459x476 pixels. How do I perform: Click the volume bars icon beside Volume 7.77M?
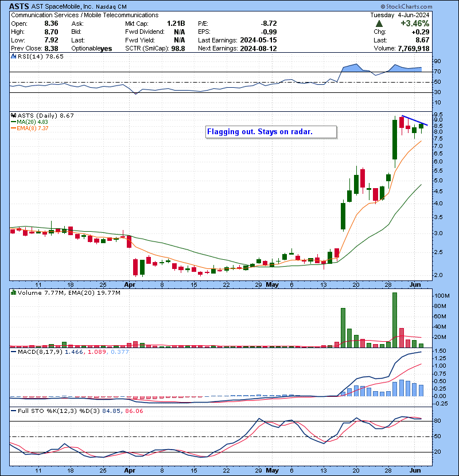[x=13, y=292]
